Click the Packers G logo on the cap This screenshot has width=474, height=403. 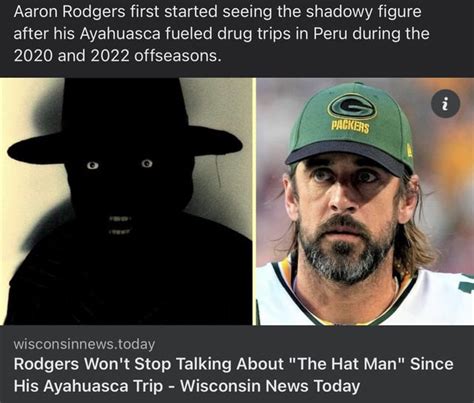(x=352, y=107)
